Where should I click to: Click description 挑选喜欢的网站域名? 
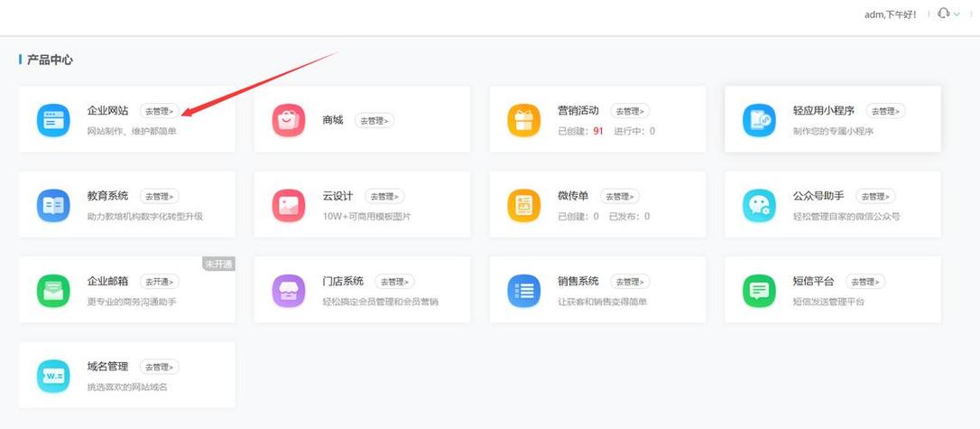click(x=127, y=387)
